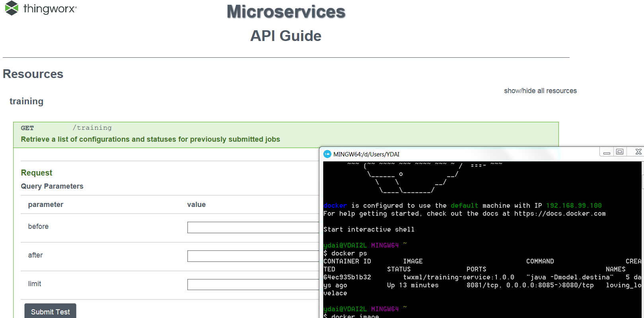Click the Microservices page title
The width and height of the screenshot is (644, 318).
(x=286, y=12)
